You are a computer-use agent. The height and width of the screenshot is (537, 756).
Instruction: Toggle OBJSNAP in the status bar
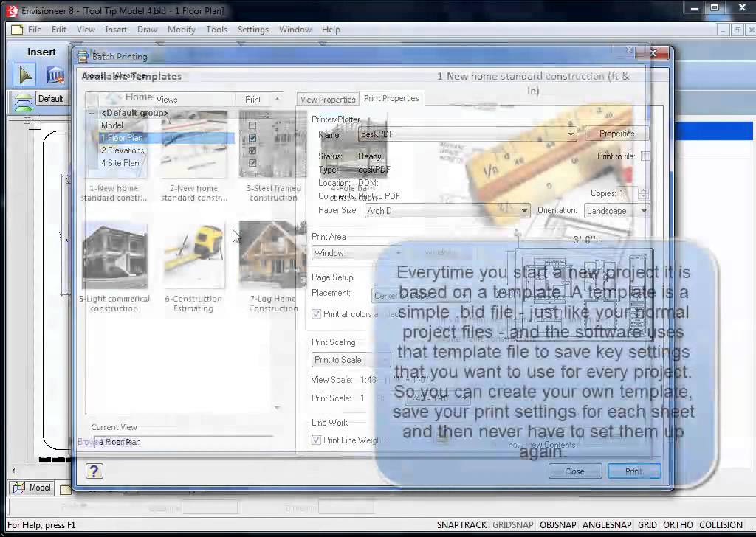pos(558,525)
